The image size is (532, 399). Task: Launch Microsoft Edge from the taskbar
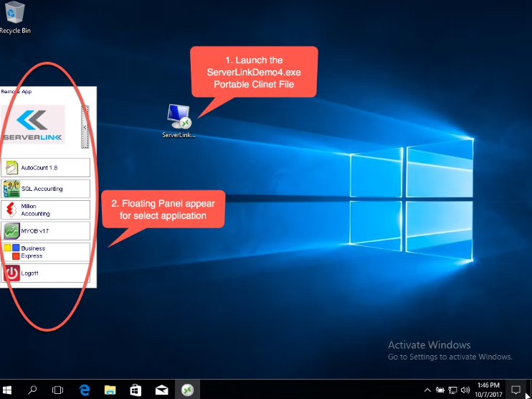tap(84, 390)
